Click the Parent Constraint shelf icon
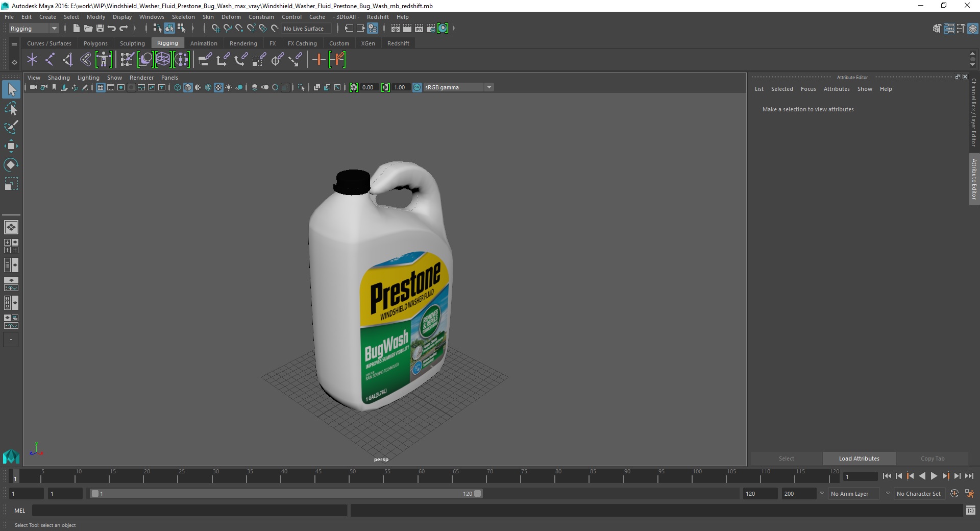Screen dimensions: 980x531 205,60
